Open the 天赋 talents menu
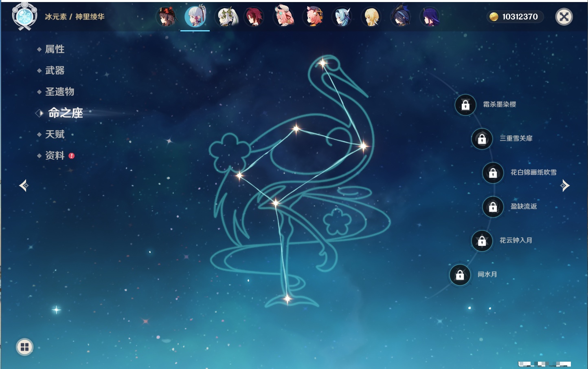This screenshot has height=369, width=588. coord(55,134)
